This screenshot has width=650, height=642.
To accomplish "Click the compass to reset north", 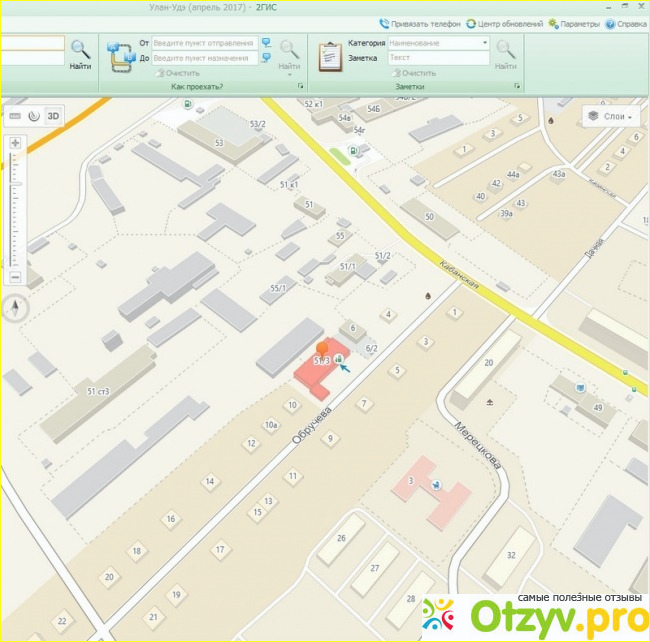I will tap(15, 307).
